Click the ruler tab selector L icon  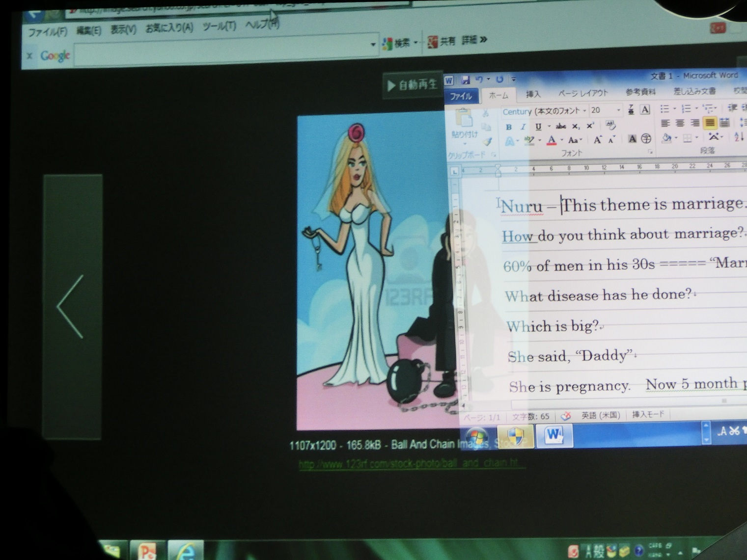(454, 171)
